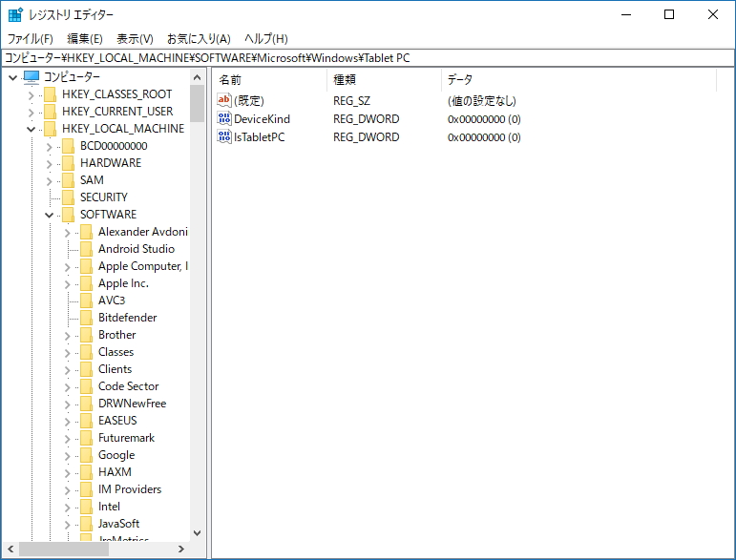Sort by the データ column header
Image resolution: width=736 pixels, height=560 pixels.
click(x=578, y=80)
